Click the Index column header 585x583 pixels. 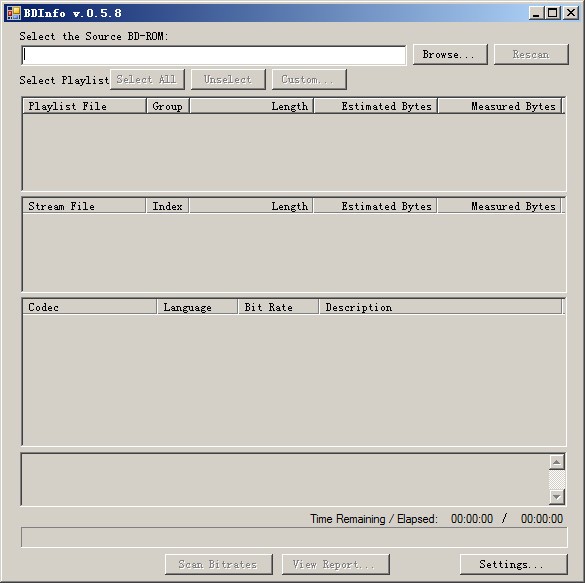coord(168,206)
